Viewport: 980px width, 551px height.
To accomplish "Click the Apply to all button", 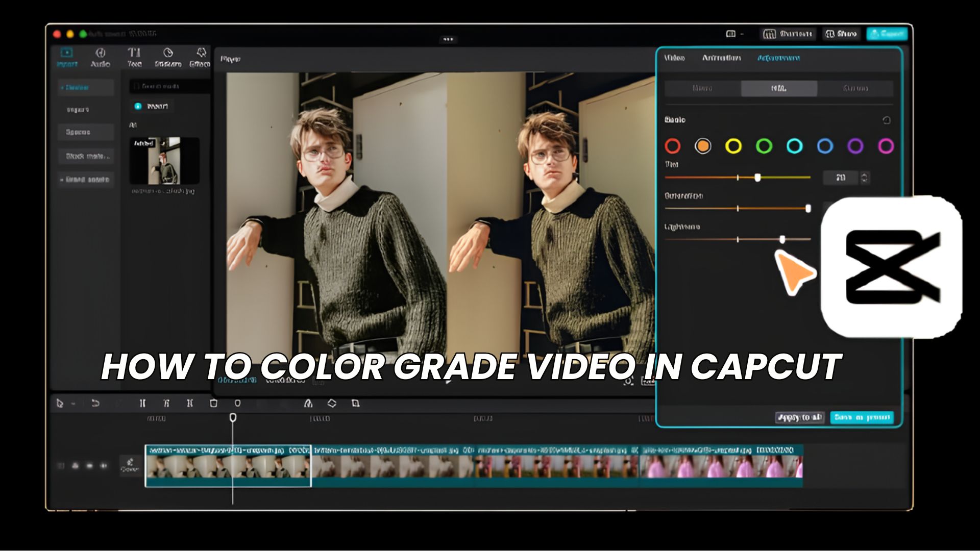I will pos(799,417).
